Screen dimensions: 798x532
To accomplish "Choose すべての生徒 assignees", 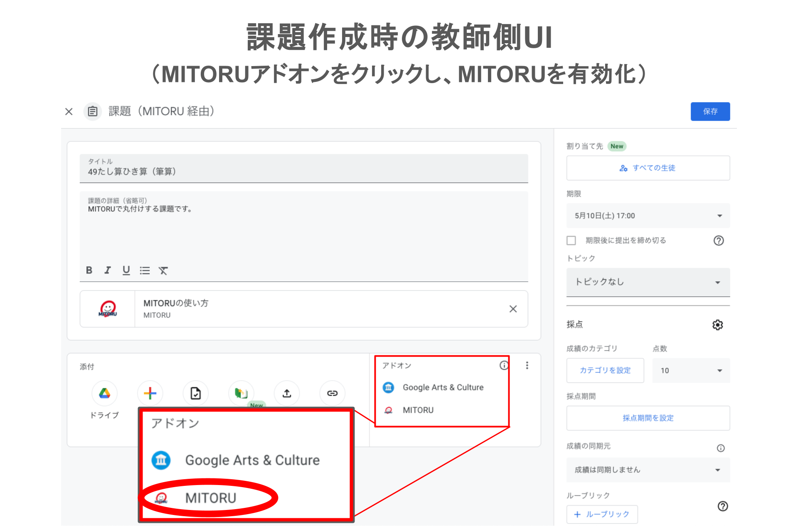I will click(648, 168).
